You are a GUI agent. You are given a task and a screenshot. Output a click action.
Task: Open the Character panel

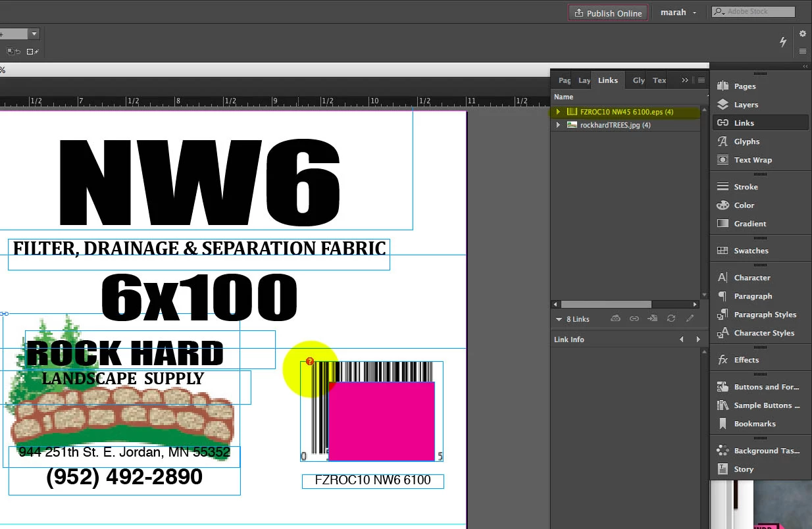pyautogui.click(x=760, y=278)
